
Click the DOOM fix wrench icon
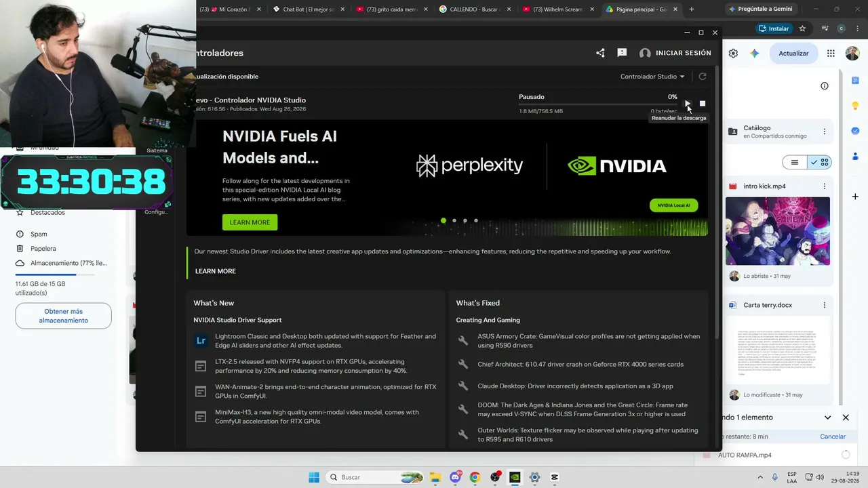(463, 409)
